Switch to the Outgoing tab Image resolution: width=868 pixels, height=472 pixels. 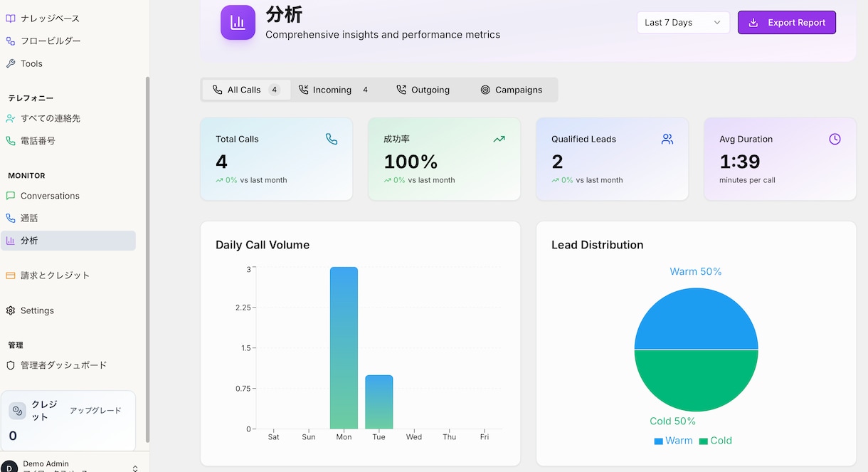[423, 90]
